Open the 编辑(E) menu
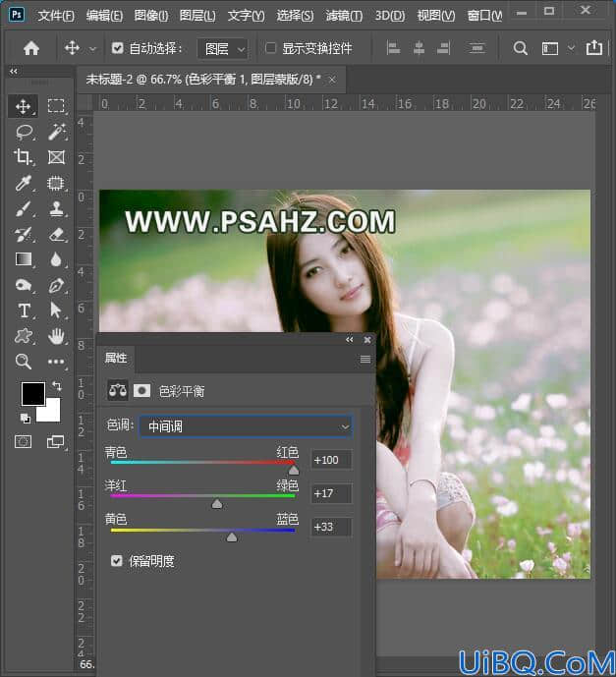The width and height of the screenshot is (616, 677). click(x=104, y=16)
